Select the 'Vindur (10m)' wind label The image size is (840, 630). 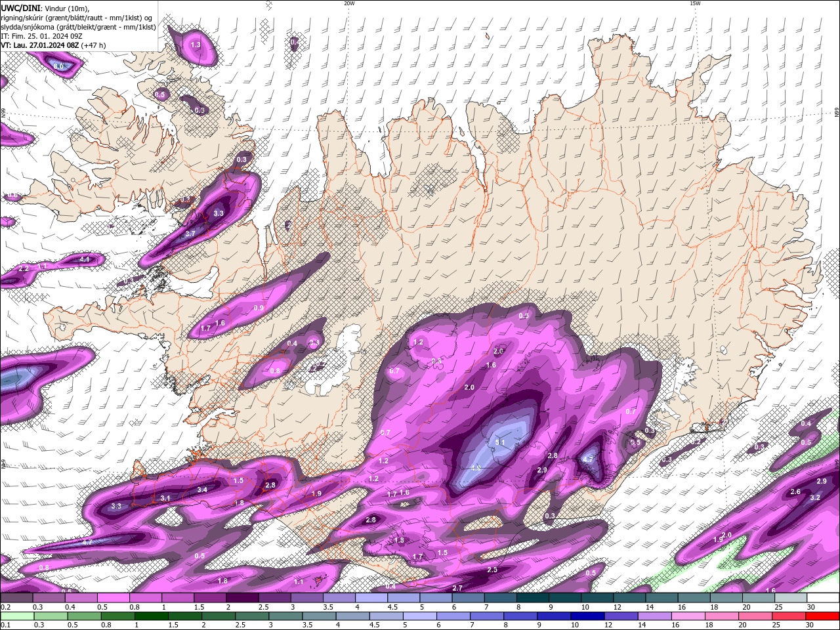point(68,7)
